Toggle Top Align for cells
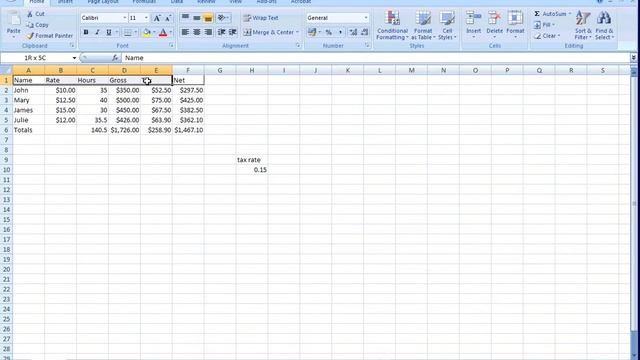The width and height of the screenshot is (640, 360). (185, 18)
